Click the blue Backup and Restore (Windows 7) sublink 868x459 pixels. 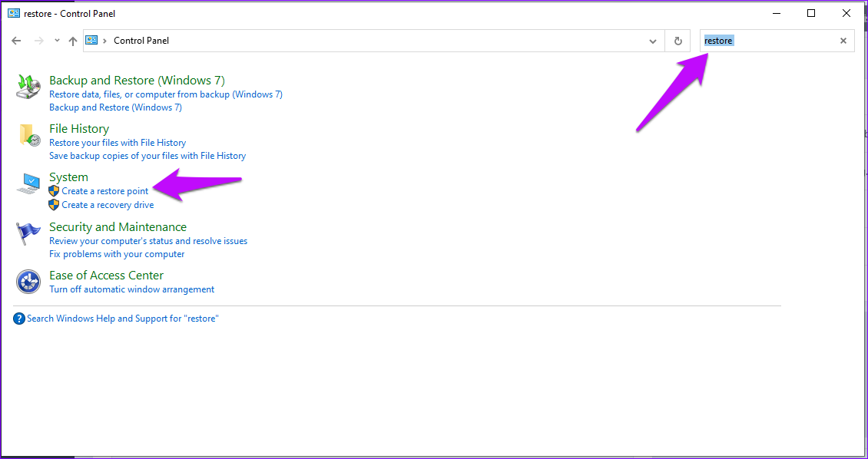(x=116, y=107)
